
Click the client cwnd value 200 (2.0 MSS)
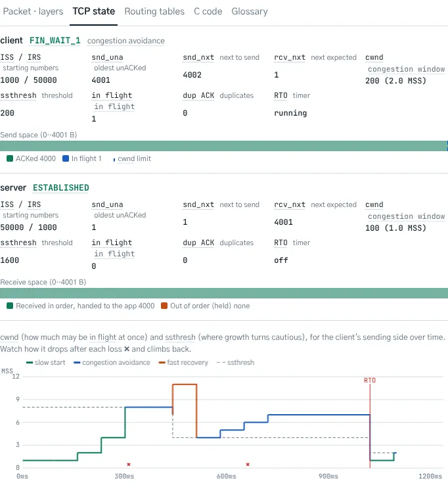coord(396,81)
